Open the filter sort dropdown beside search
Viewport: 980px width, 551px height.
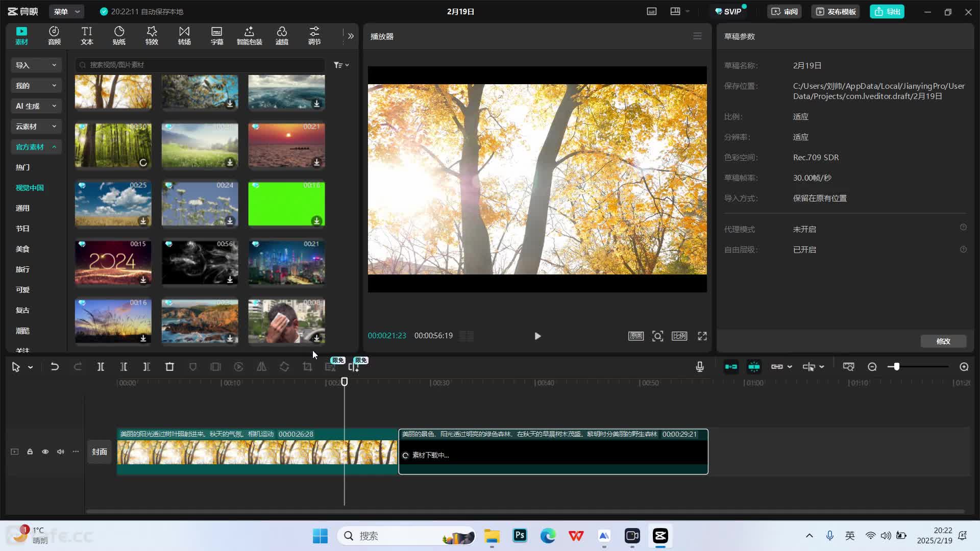pos(341,65)
